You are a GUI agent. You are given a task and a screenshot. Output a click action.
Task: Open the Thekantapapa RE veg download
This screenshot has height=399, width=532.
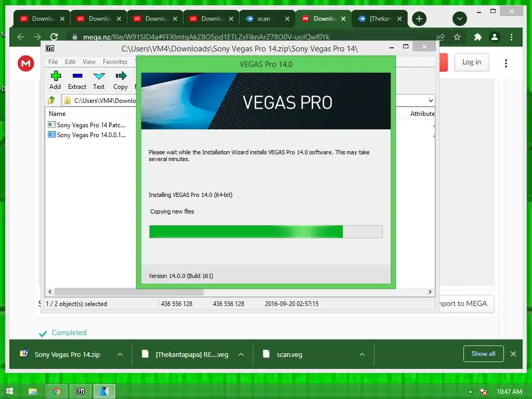point(185,354)
